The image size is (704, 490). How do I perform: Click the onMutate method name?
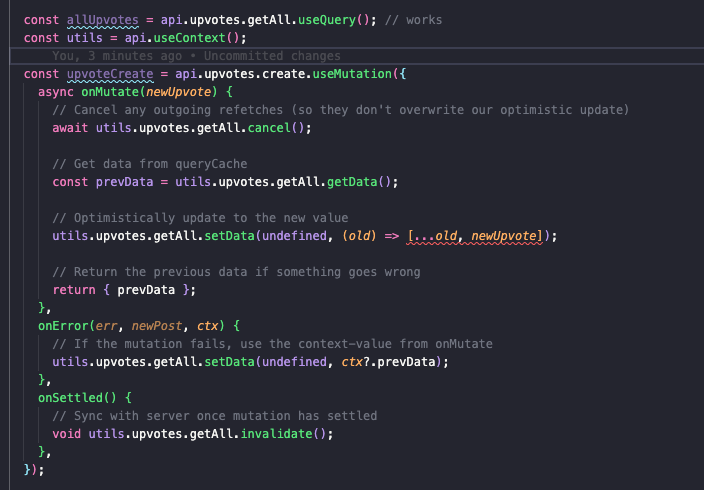(110, 92)
